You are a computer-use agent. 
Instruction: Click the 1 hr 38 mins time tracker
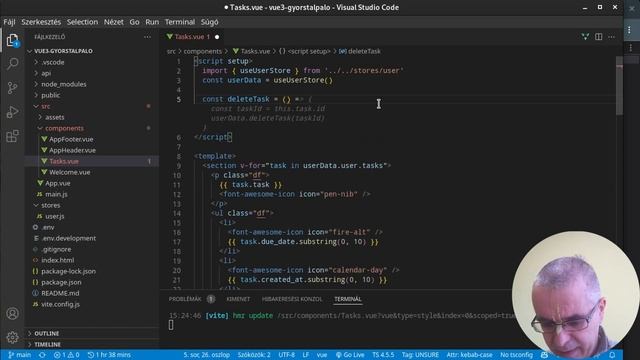(109, 355)
